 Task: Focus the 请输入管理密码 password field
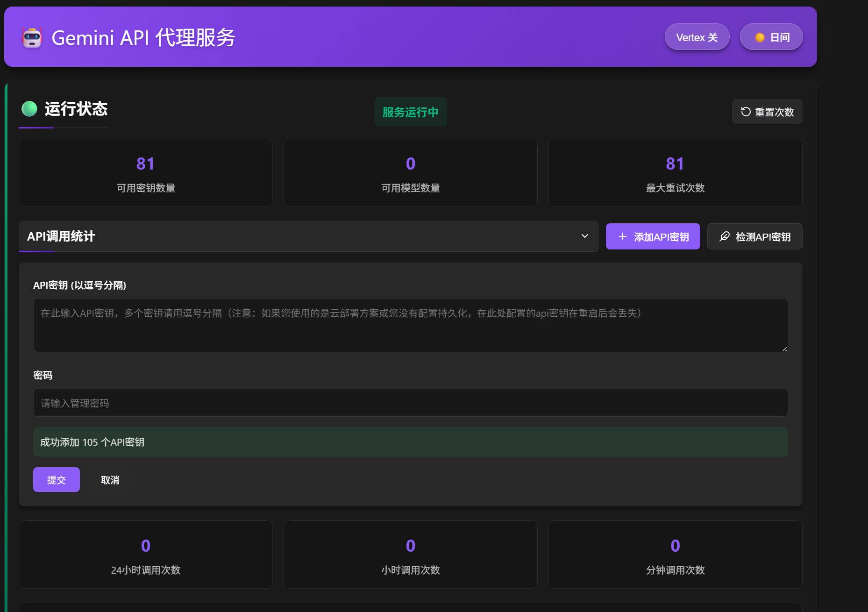click(x=410, y=403)
